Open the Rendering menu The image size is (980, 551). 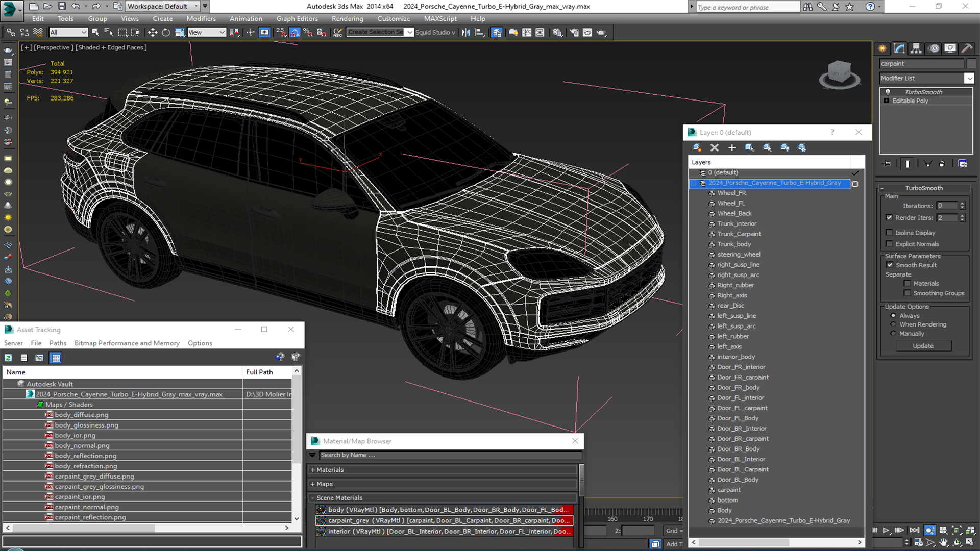(x=347, y=19)
